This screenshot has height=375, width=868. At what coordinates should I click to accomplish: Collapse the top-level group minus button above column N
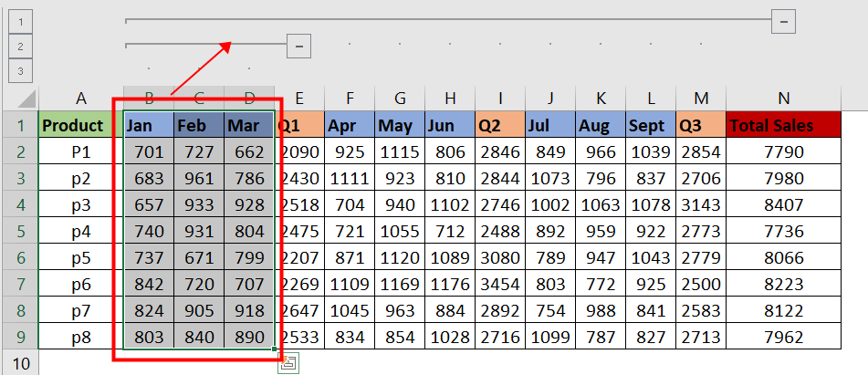(x=784, y=19)
